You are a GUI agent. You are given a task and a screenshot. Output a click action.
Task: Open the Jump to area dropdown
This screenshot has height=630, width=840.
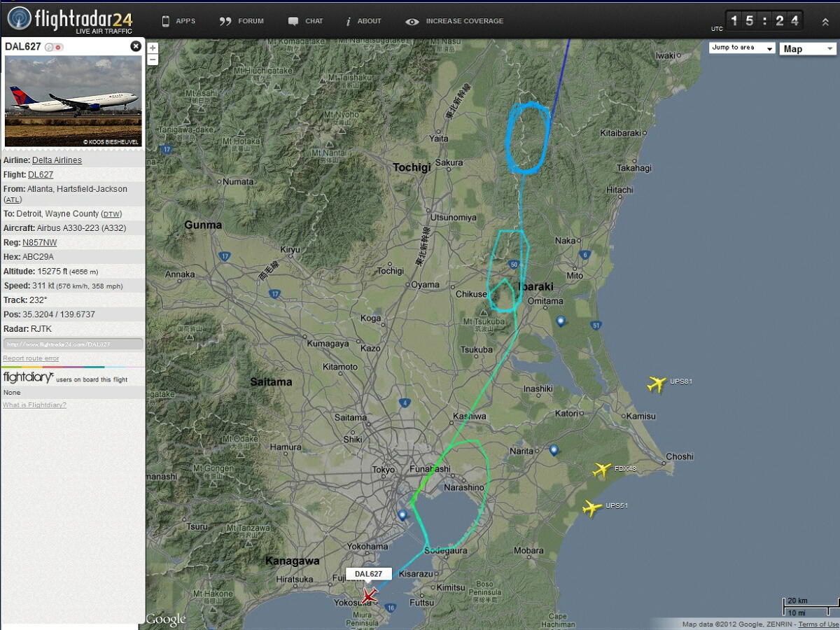742,48
